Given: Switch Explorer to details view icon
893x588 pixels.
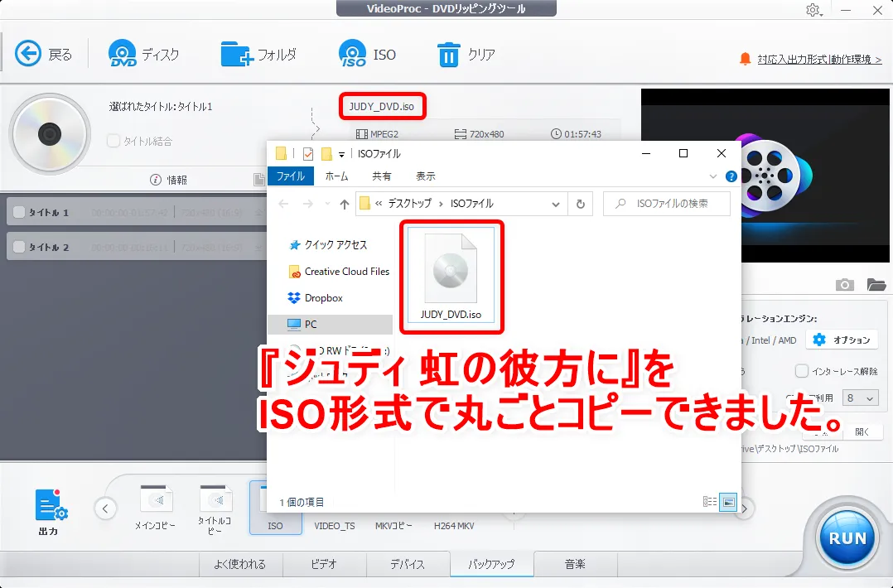Looking at the screenshot, I should click(710, 502).
